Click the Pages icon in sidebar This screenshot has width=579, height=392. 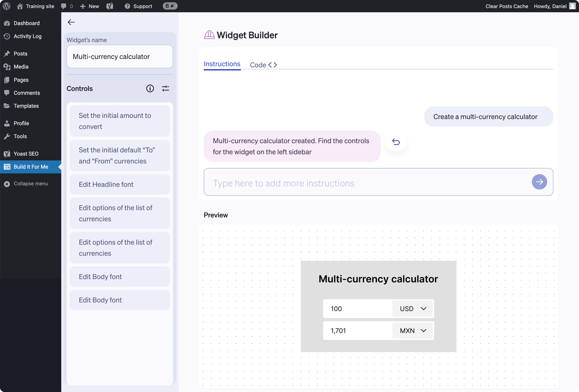point(7,80)
